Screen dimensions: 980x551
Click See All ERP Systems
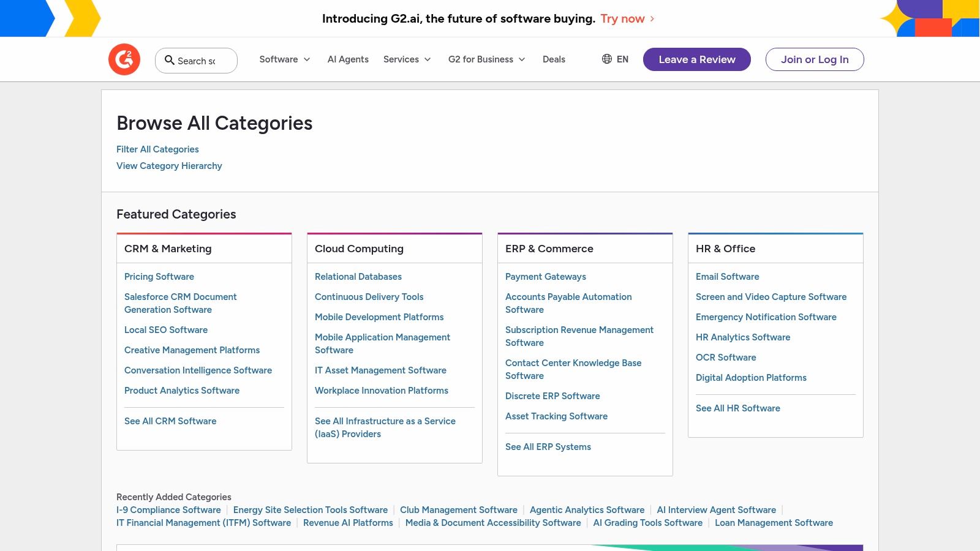point(548,446)
